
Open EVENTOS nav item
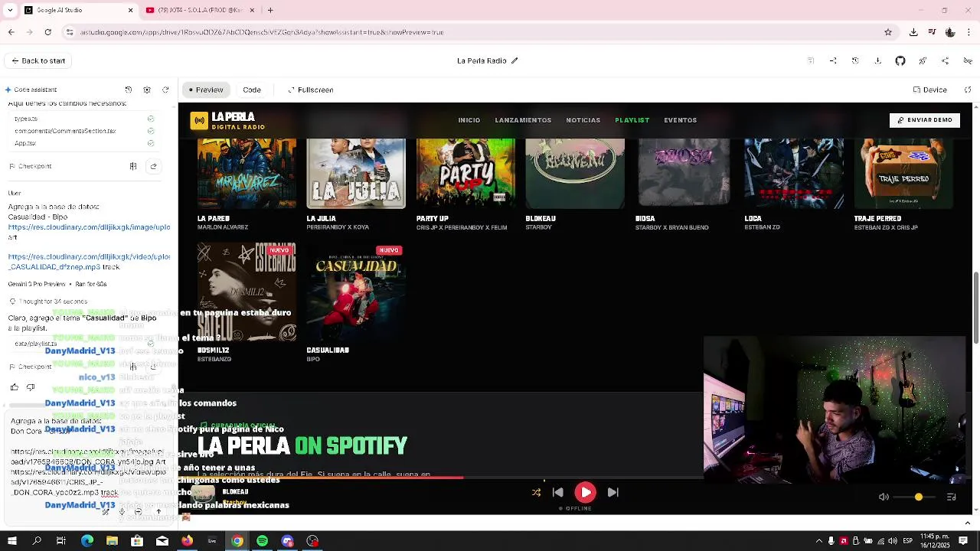pyautogui.click(x=680, y=120)
